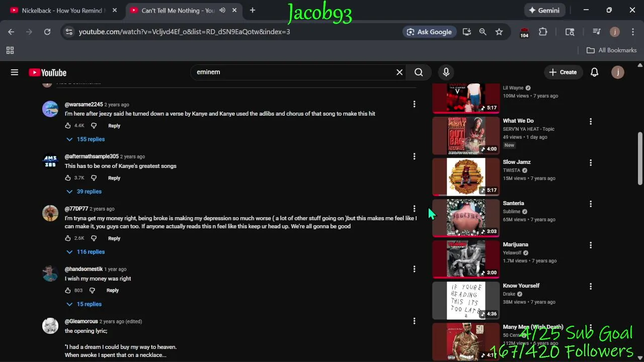Screen dimensions: 644x362
Task: Open @warsame2245 channel link
Action: click(x=84, y=105)
